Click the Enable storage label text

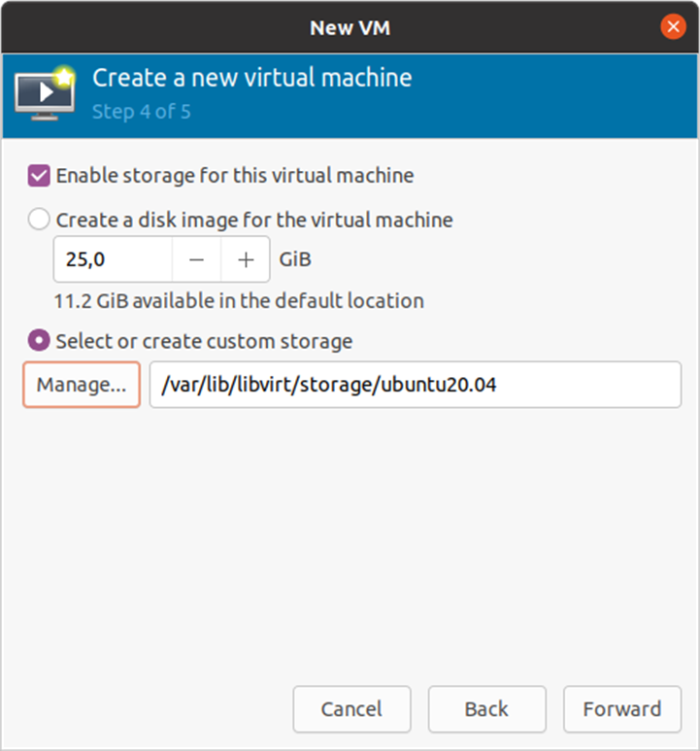point(234,176)
